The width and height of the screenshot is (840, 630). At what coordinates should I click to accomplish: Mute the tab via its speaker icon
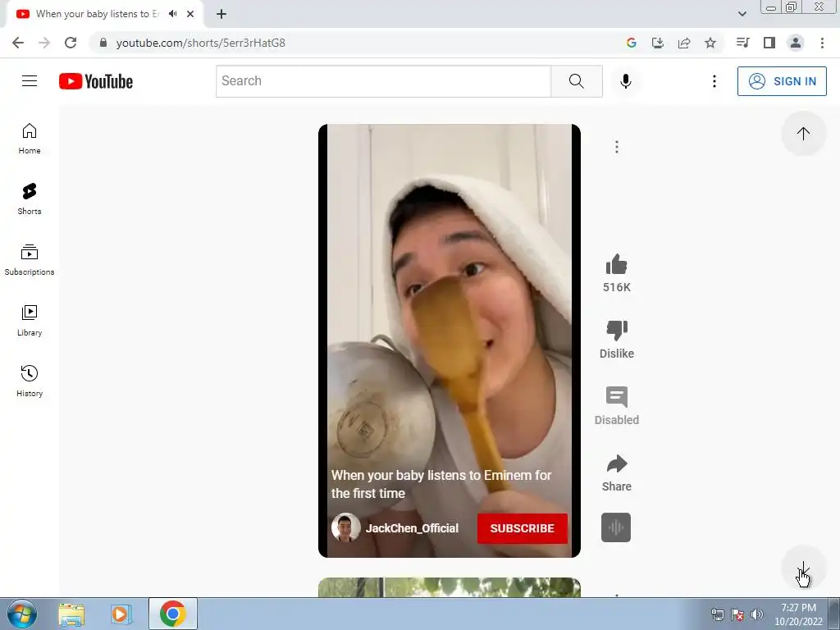pyautogui.click(x=172, y=14)
